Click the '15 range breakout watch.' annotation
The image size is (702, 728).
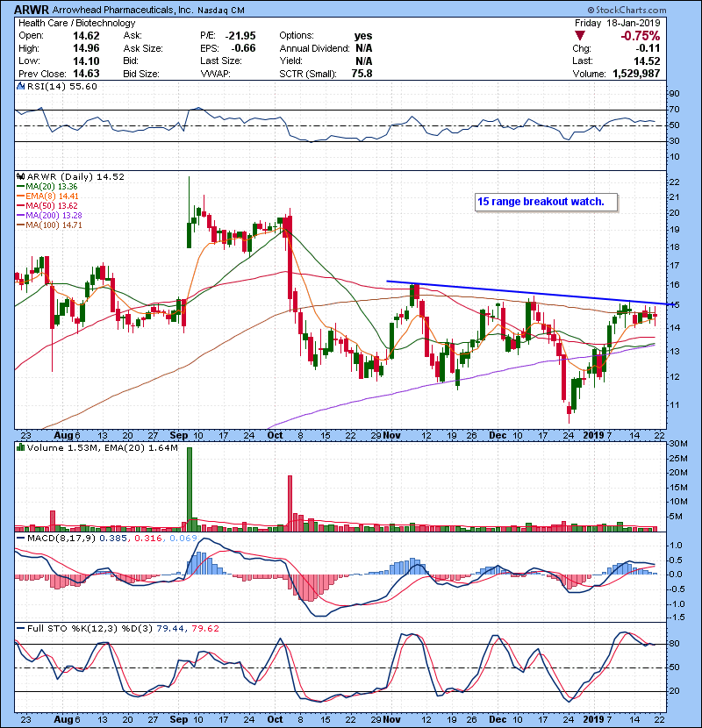click(x=541, y=202)
